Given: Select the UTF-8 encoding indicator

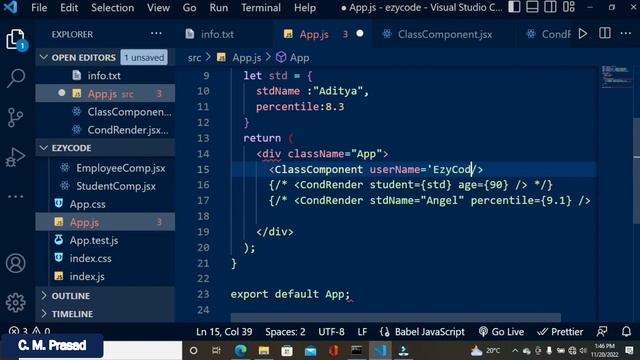Looking at the screenshot, I should [331, 331].
